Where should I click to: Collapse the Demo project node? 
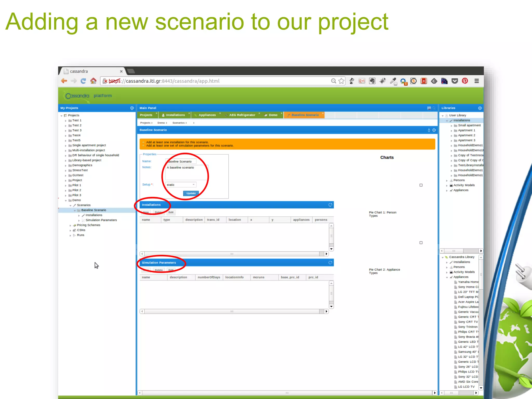pyautogui.click(x=66, y=201)
